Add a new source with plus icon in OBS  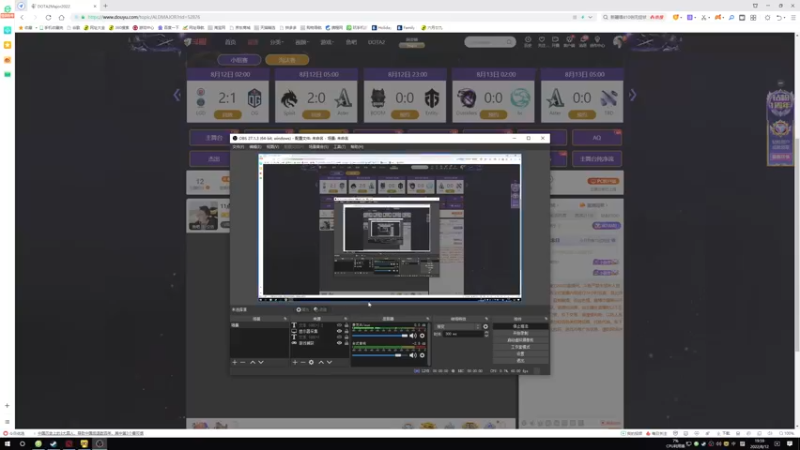coord(295,362)
